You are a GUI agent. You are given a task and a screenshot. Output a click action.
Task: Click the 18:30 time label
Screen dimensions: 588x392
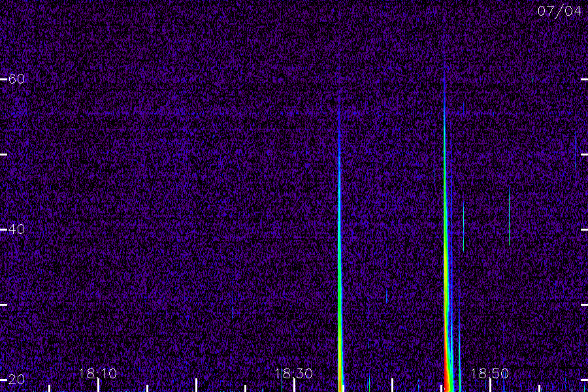(x=293, y=374)
